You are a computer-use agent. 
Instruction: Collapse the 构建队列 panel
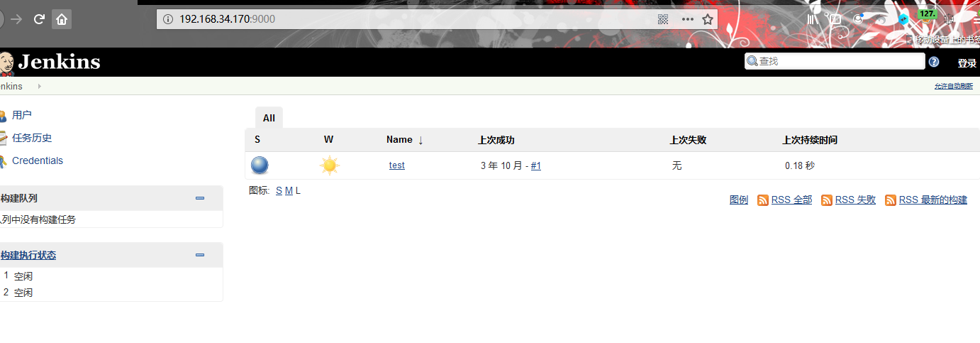(x=200, y=198)
